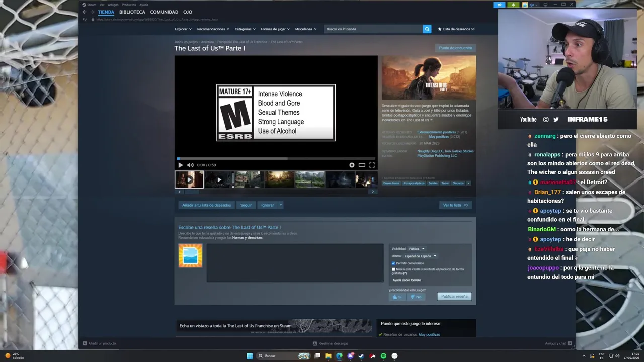644x362 pixels.
Task: Choose No for recommendation
Action: (x=416, y=297)
